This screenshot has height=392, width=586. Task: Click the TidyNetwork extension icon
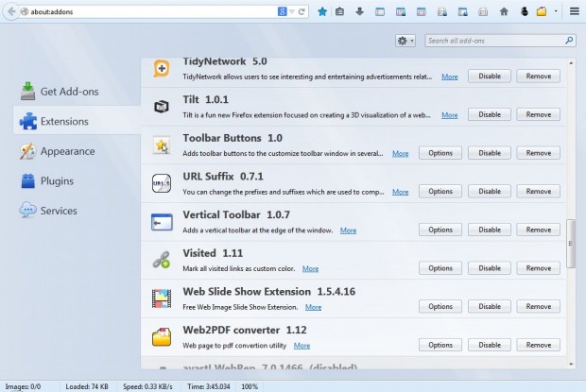162,68
